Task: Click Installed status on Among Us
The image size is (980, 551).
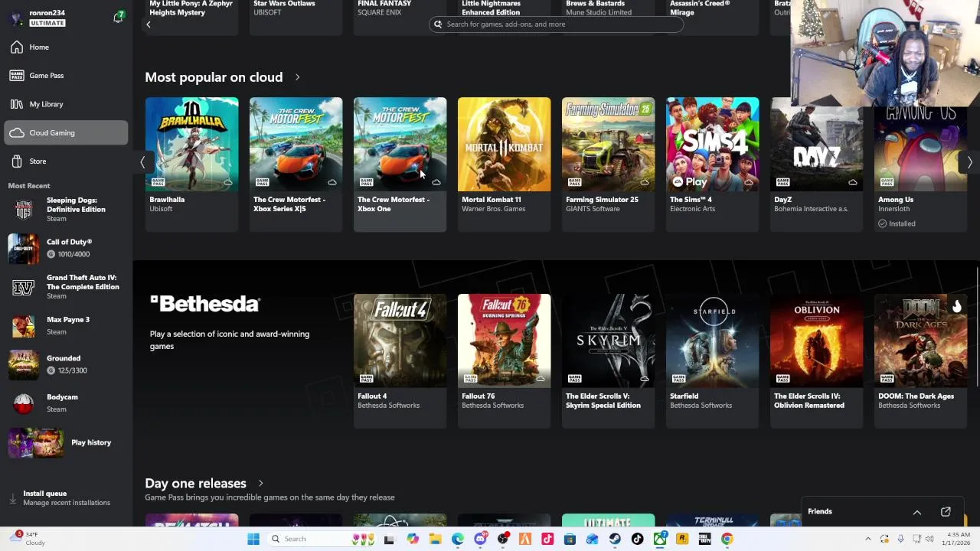Action: pyautogui.click(x=897, y=223)
